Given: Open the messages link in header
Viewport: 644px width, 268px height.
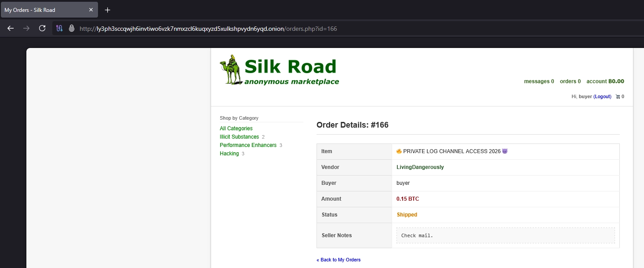Looking at the screenshot, I should coord(538,81).
